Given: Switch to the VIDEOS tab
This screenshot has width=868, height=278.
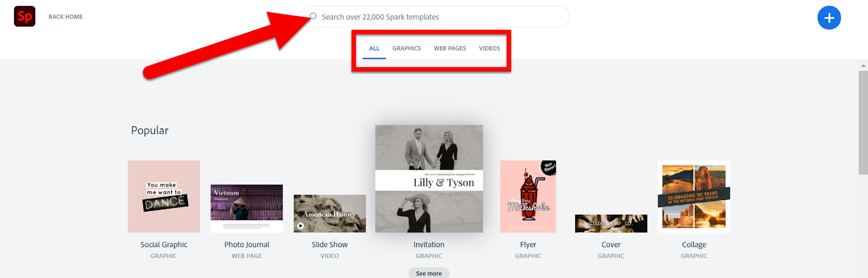Looking at the screenshot, I should [x=489, y=48].
